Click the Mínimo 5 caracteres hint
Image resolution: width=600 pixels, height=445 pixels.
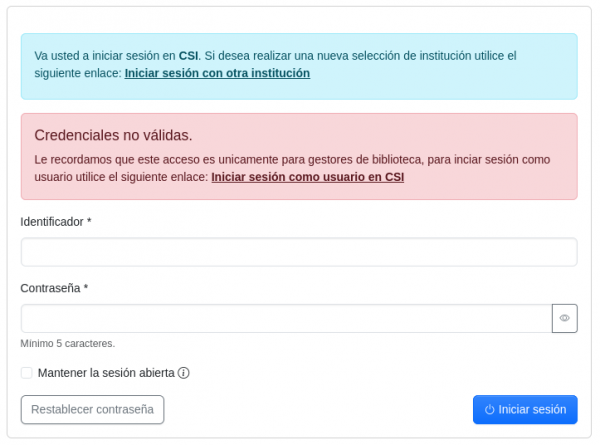pos(67,343)
